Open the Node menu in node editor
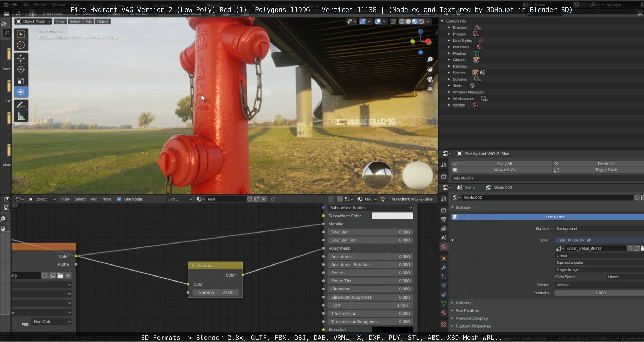Image resolution: width=644 pixels, height=342 pixels. coord(107,199)
